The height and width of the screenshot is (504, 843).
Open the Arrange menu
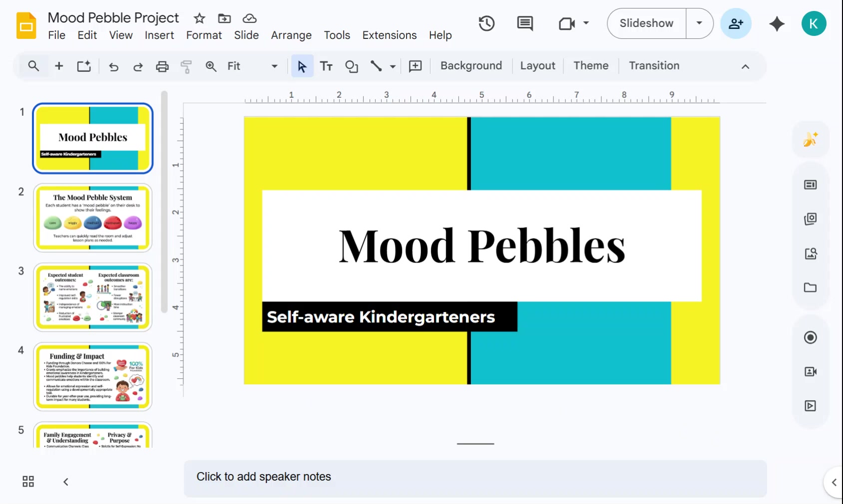[291, 35]
